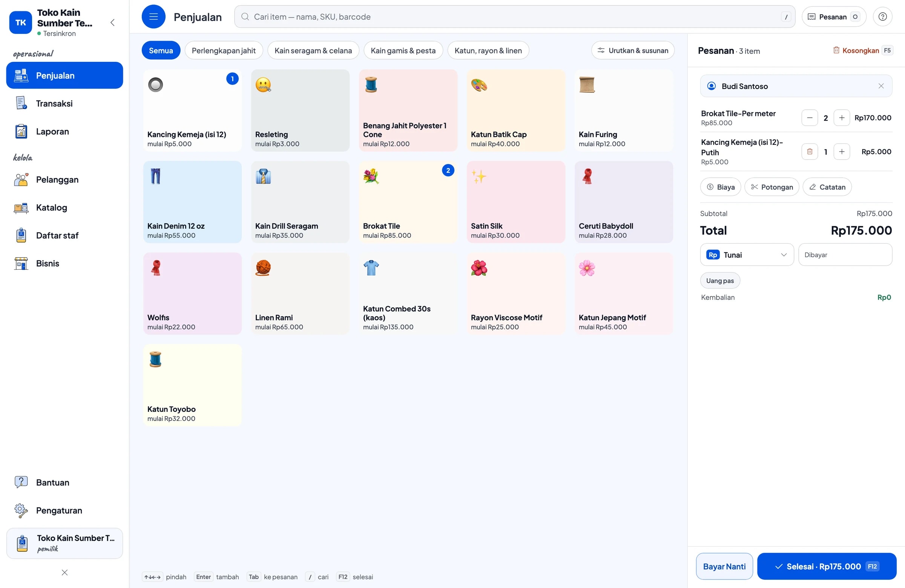
Task: Collapse the sidebar with the chevron arrow
Action: 112,22
